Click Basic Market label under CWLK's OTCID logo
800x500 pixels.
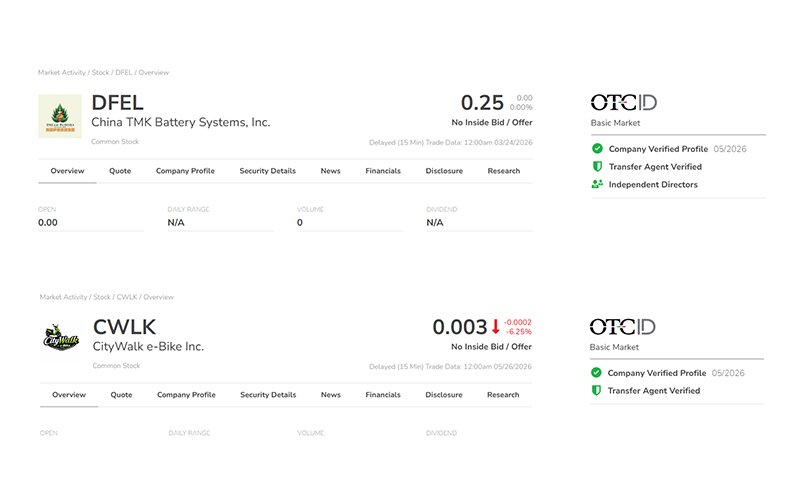614,347
